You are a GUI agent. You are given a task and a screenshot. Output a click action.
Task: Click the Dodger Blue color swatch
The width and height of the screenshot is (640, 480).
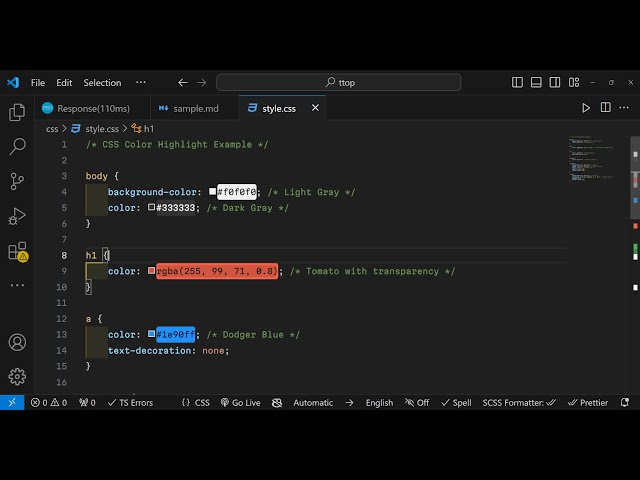(x=152, y=335)
